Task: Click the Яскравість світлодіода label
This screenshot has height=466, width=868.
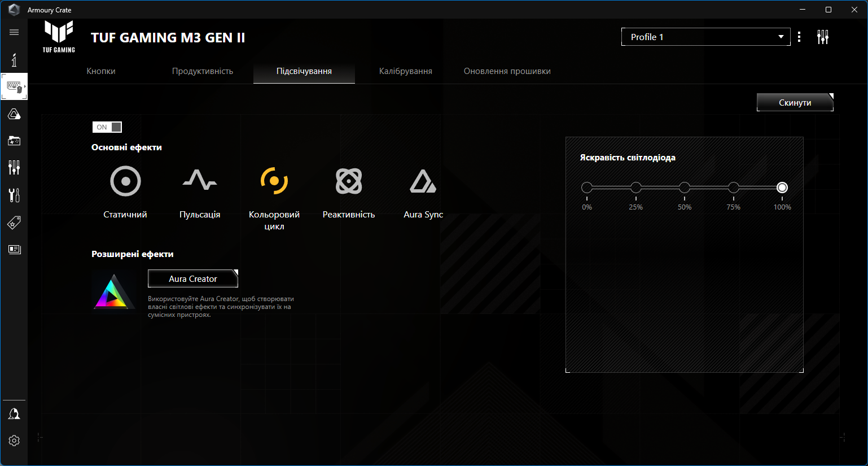Action: point(628,158)
